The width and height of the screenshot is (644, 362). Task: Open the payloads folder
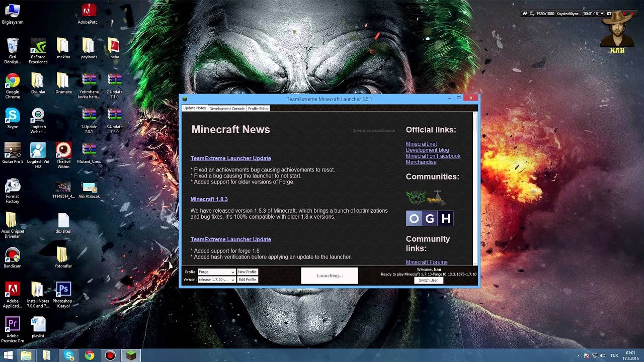(88, 48)
